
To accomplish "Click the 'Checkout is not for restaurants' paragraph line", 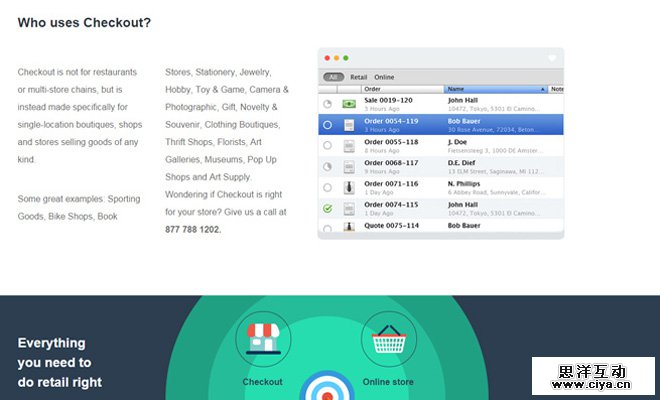I will tap(77, 72).
